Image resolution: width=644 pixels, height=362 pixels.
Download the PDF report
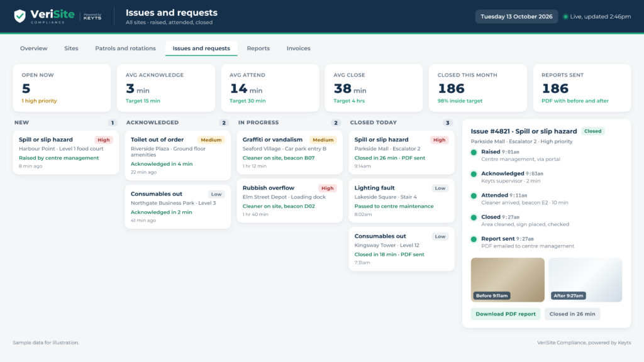point(506,314)
